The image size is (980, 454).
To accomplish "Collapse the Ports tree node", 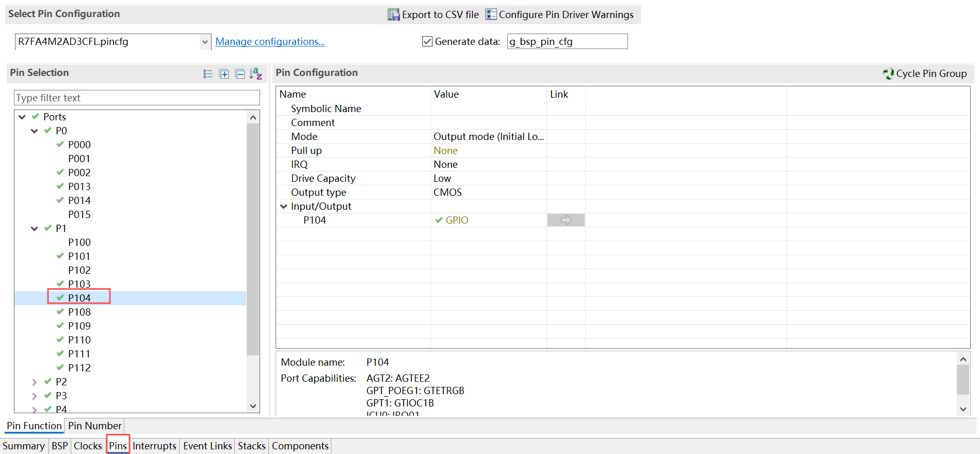I will tap(22, 117).
